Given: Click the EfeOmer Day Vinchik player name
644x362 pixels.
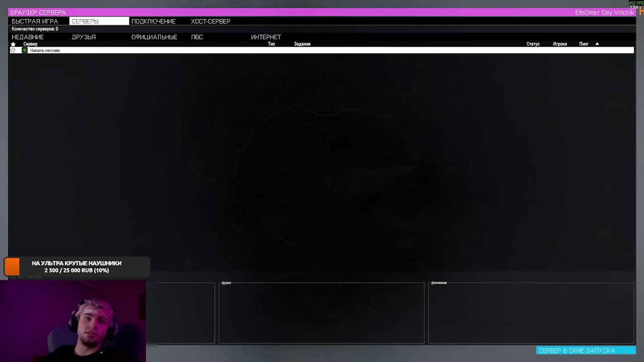Looking at the screenshot, I should click(604, 13).
